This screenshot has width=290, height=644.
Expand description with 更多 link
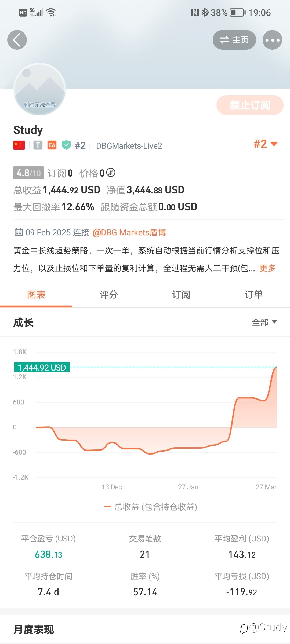268,268
